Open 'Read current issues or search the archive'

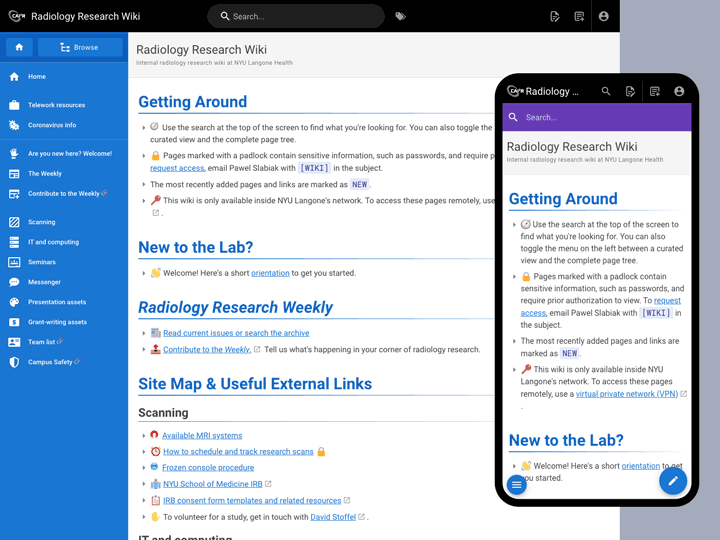[236, 333]
